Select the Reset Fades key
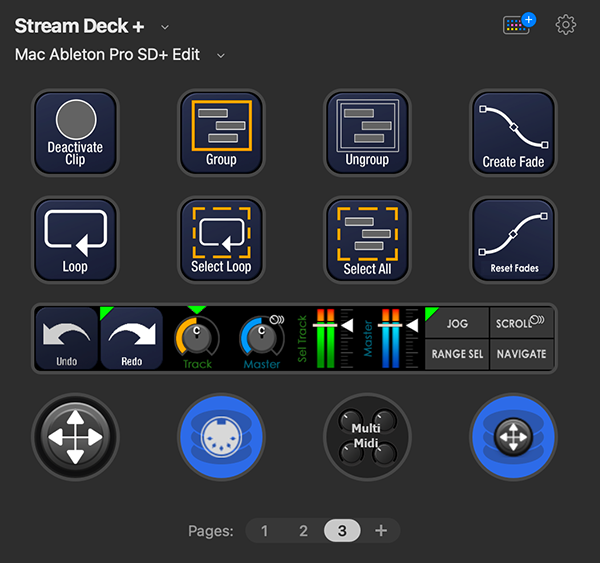The image size is (600, 563). coord(513,240)
